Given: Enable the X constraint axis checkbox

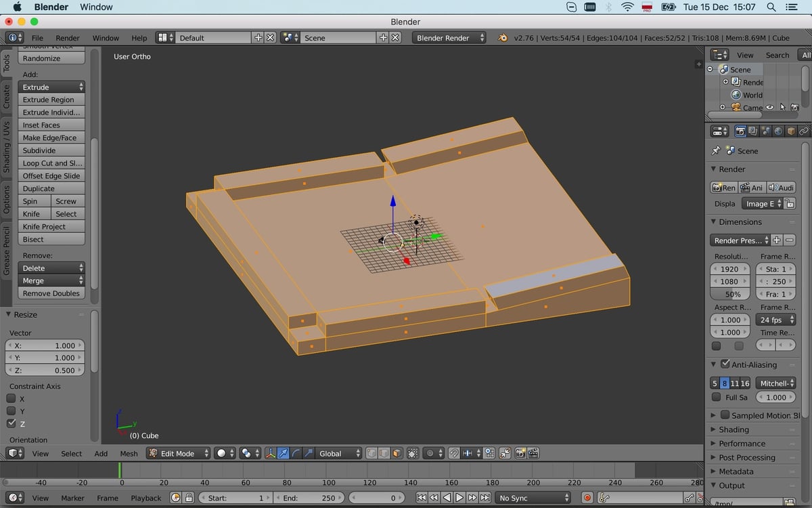Looking at the screenshot, I should pyautogui.click(x=11, y=398).
